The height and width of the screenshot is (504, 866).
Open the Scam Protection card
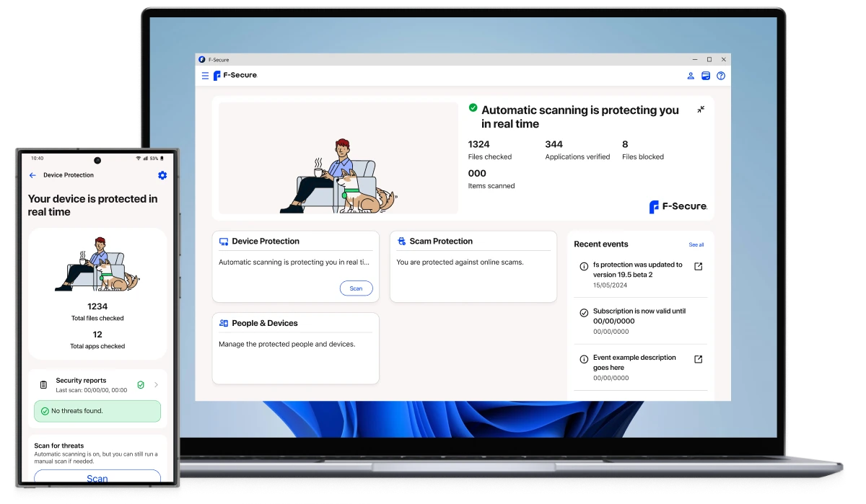click(473, 267)
